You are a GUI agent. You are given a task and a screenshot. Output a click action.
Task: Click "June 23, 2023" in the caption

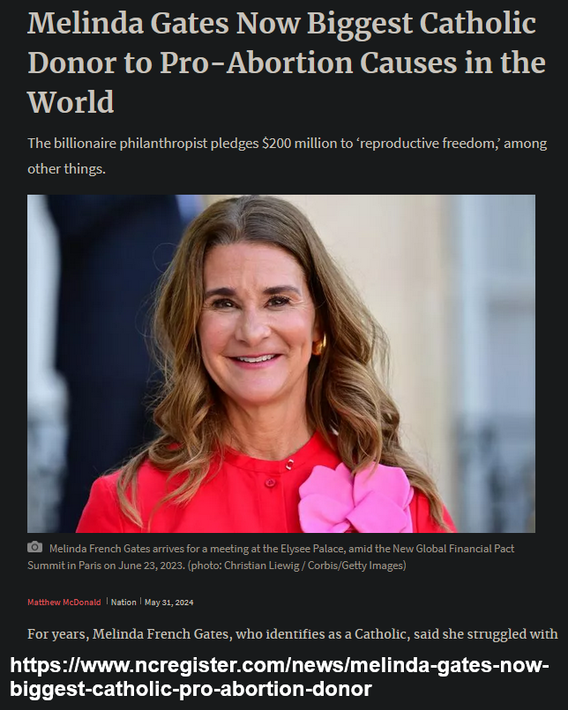pos(151,566)
